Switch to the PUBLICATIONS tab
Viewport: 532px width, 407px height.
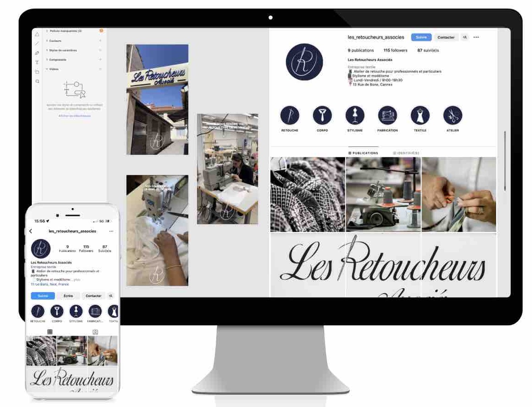coord(364,153)
